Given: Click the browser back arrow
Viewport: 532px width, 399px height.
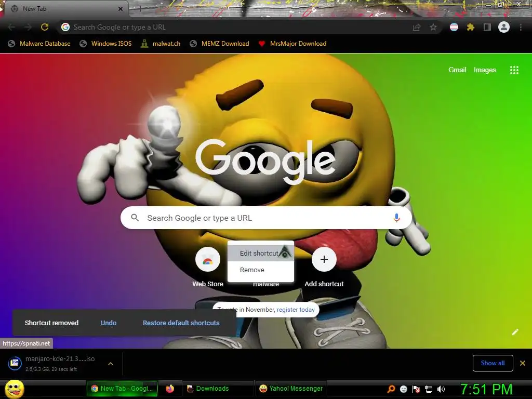Looking at the screenshot, I should pos(11,27).
